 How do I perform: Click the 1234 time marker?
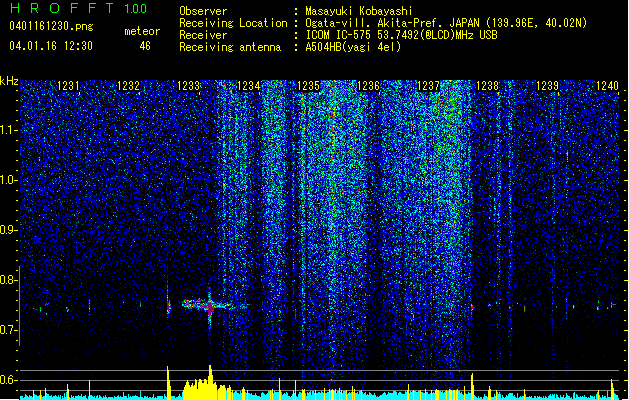click(248, 86)
